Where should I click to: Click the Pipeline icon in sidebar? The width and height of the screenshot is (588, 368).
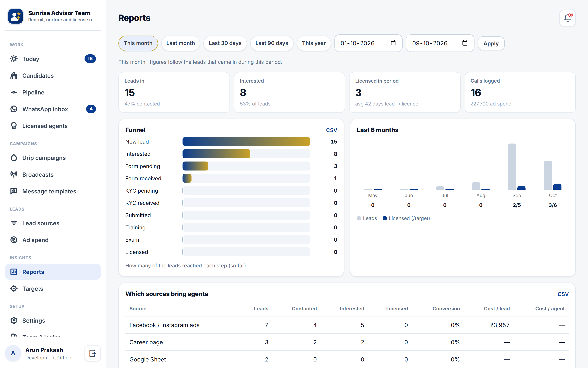point(14,92)
